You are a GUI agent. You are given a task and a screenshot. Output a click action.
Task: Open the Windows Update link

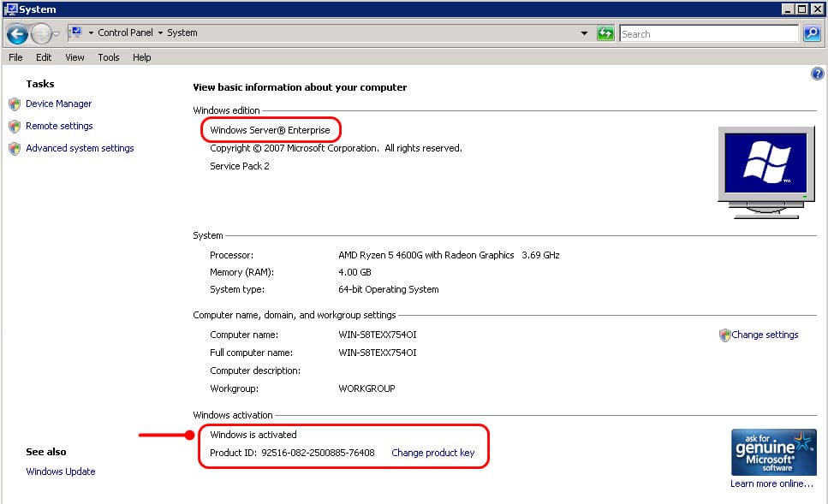61,471
